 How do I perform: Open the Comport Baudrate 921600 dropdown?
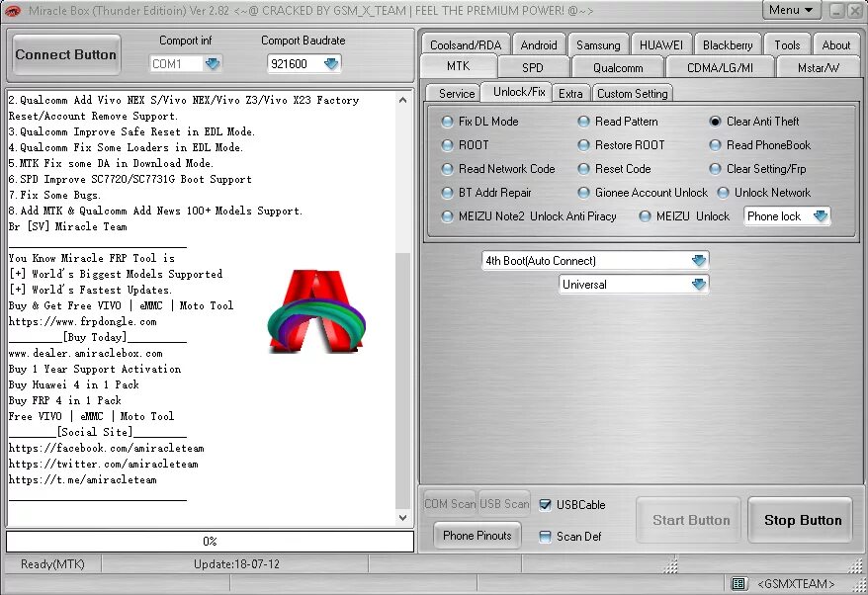click(x=331, y=63)
